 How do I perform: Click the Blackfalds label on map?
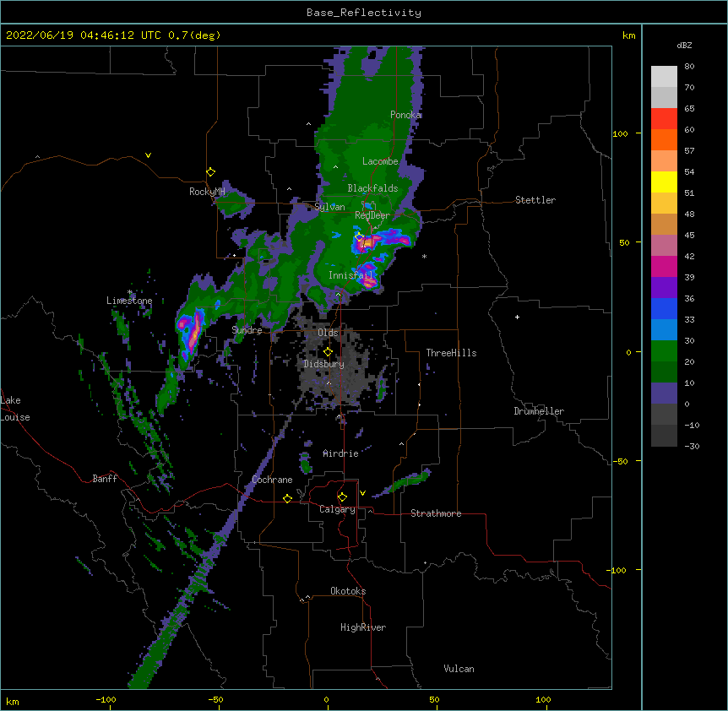click(x=372, y=188)
